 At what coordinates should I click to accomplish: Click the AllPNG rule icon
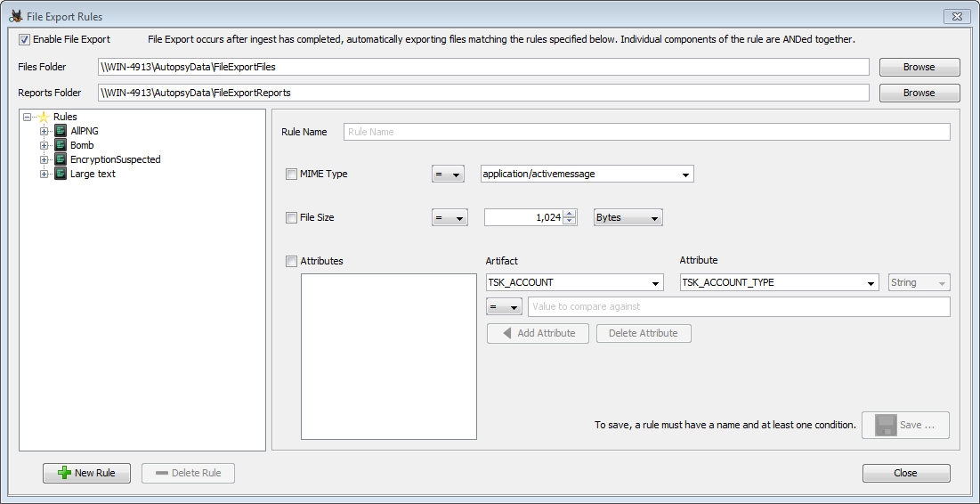click(61, 131)
